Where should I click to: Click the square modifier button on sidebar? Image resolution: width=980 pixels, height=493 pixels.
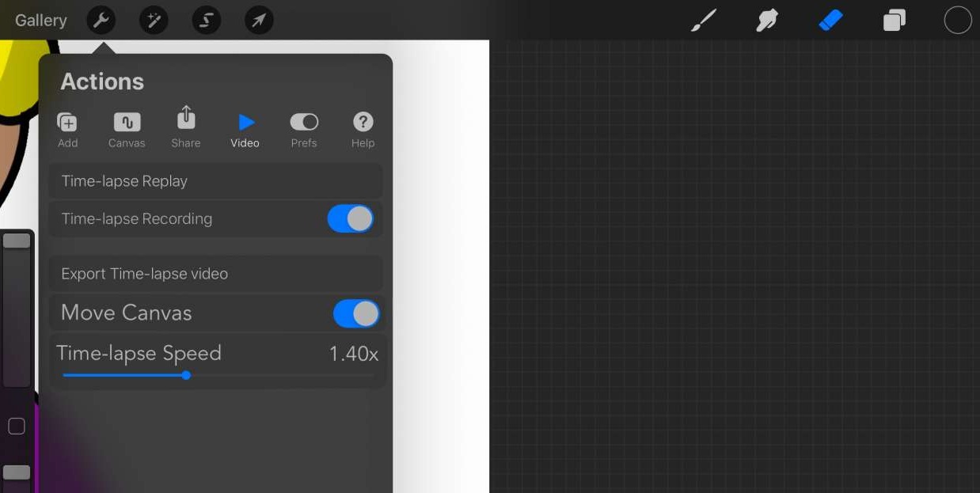pyautogui.click(x=17, y=427)
